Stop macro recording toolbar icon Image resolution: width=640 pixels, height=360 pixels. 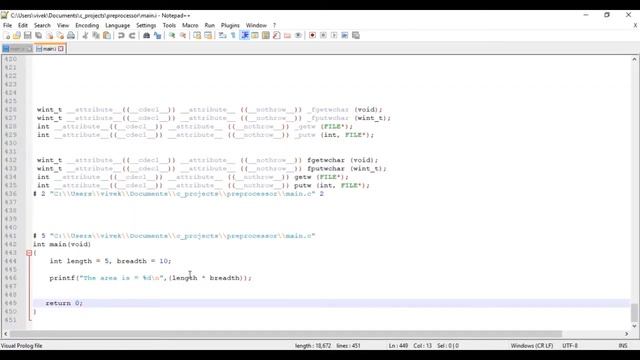tap(323, 36)
